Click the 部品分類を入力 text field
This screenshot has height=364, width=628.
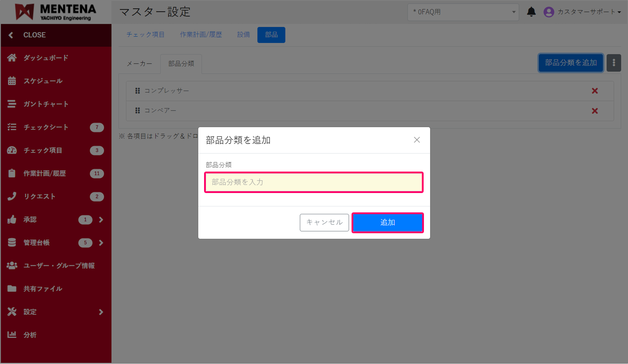(x=313, y=182)
